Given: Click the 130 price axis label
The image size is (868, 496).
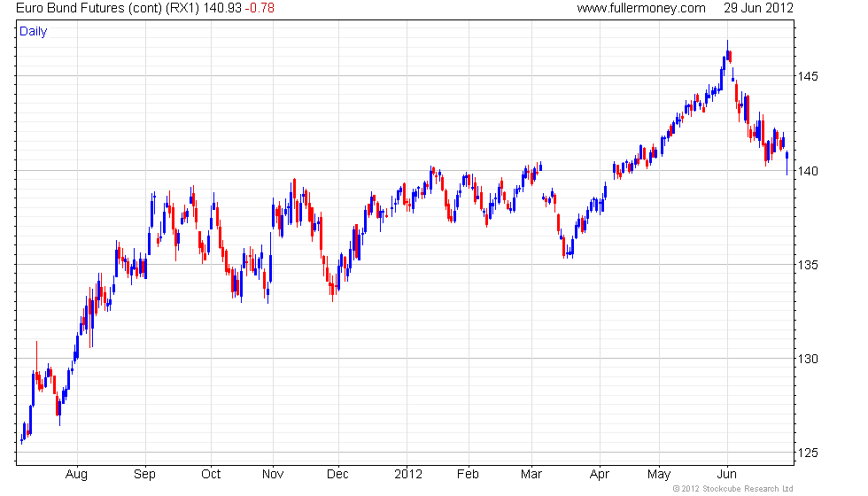Looking at the screenshot, I should pyautogui.click(x=808, y=360).
